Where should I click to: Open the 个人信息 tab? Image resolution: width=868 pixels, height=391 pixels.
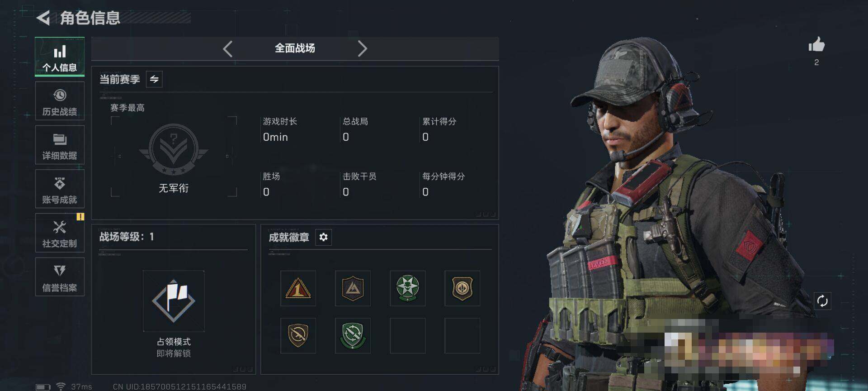pos(60,57)
